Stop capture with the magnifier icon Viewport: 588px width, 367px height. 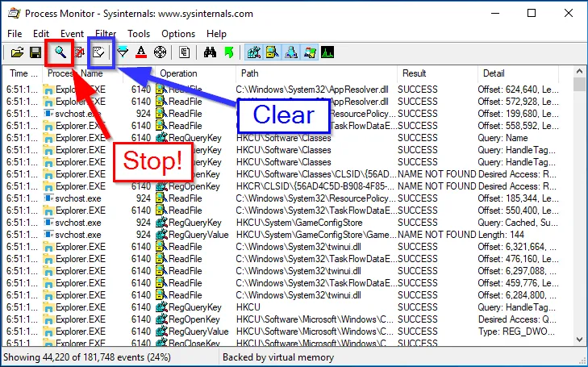tap(60, 52)
